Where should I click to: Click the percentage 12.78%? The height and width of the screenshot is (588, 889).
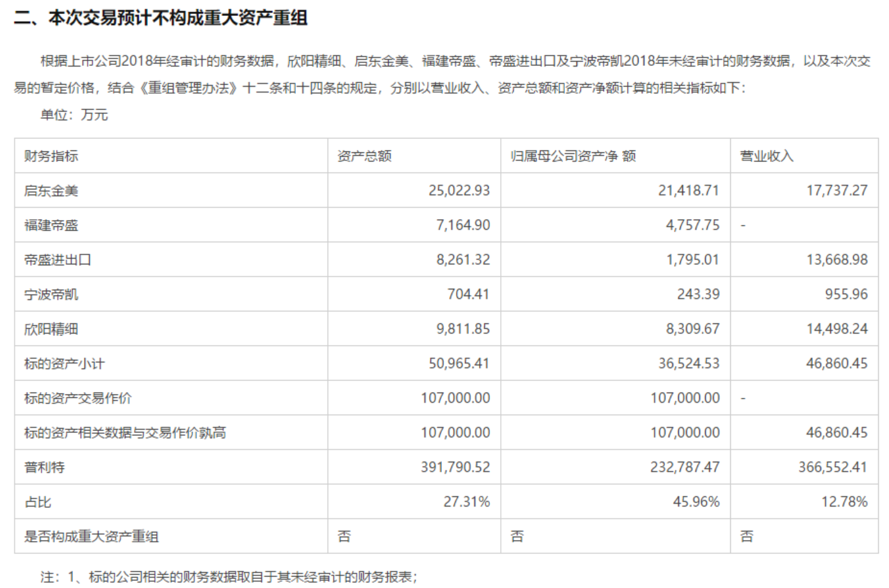pos(844,502)
